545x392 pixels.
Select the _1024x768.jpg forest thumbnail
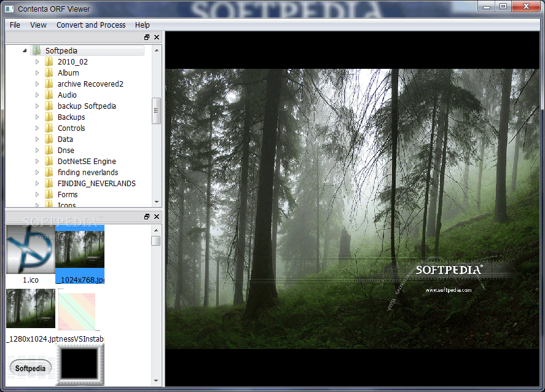80,254
